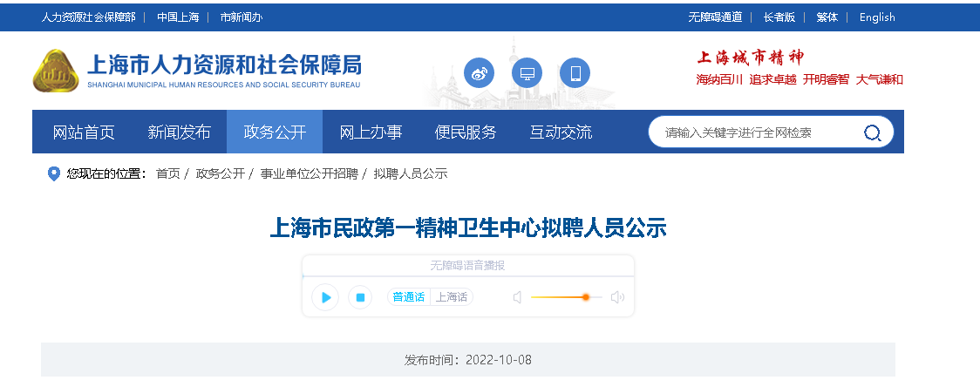
Task: Click the 您现在的位置 label
Action: pos(105,173)
